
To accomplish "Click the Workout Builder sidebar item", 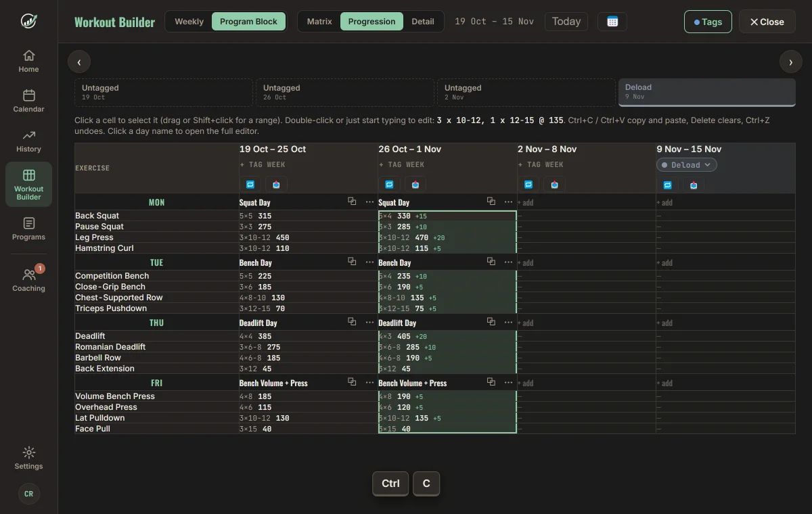I will tap(28, 184).
